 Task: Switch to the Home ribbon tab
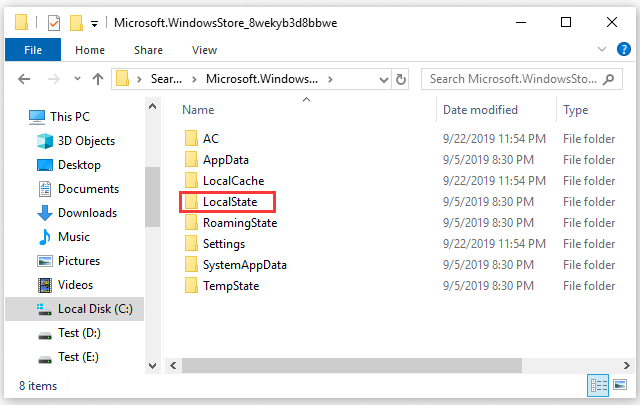[90, 50]
